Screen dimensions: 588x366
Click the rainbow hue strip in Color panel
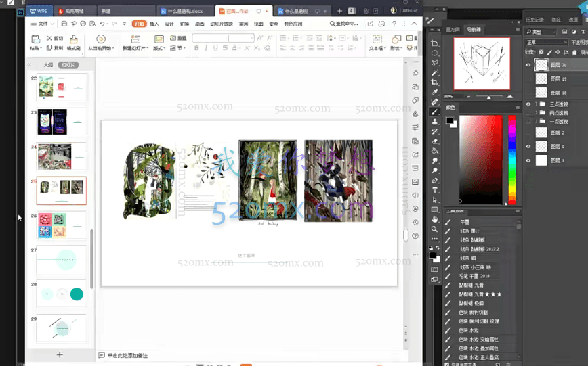tap(512, 160)
